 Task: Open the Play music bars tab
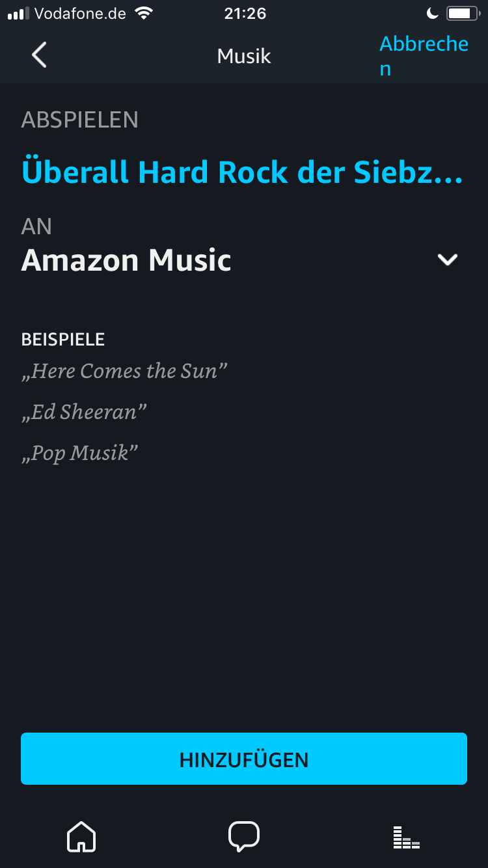[x=407, y=837]
